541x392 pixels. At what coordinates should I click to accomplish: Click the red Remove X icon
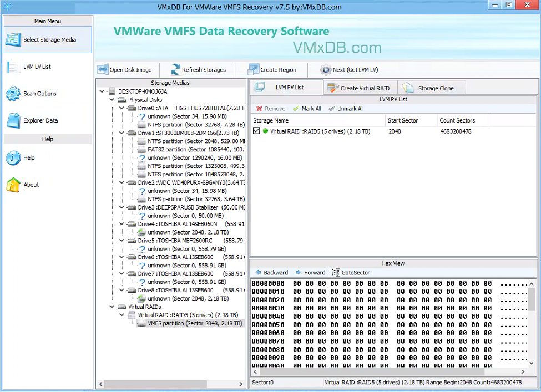click(x=259, y=109)
